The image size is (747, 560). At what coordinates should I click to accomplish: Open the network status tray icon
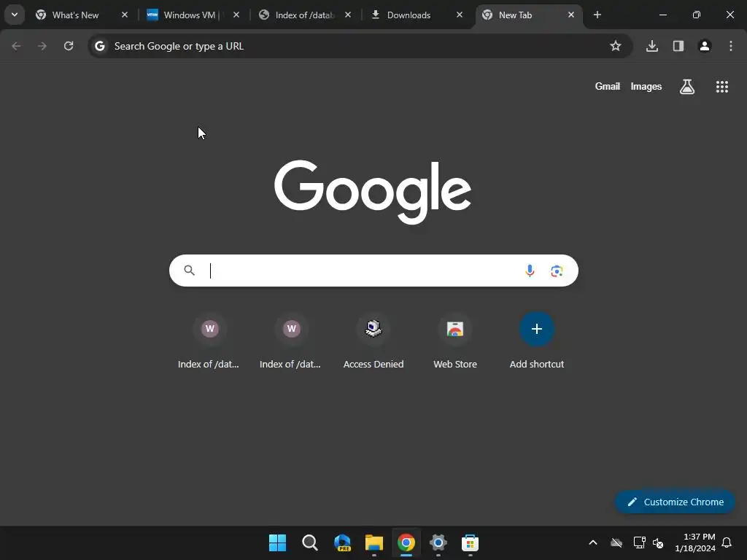(639, 542)
